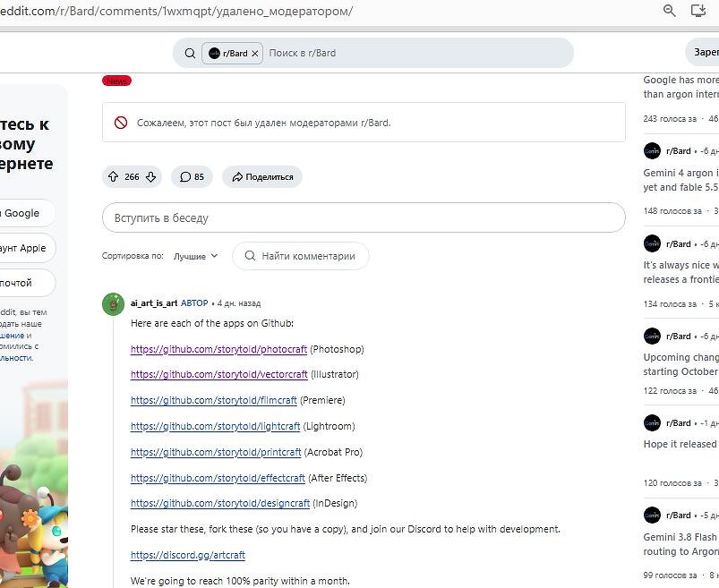Screen dimensions: 719x588
Task: Open ai_art_is_art user avatar
Action: (113, 304)
